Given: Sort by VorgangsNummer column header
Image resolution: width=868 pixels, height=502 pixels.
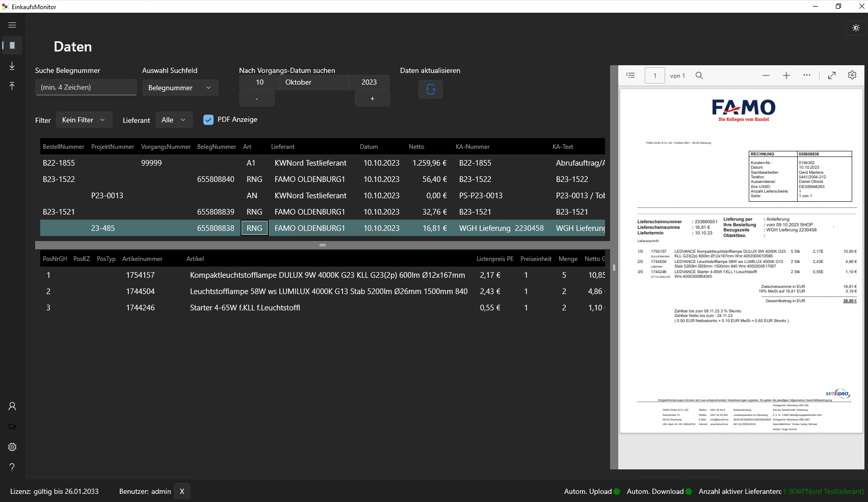Looking at the screenshot, I should (166, 147).
